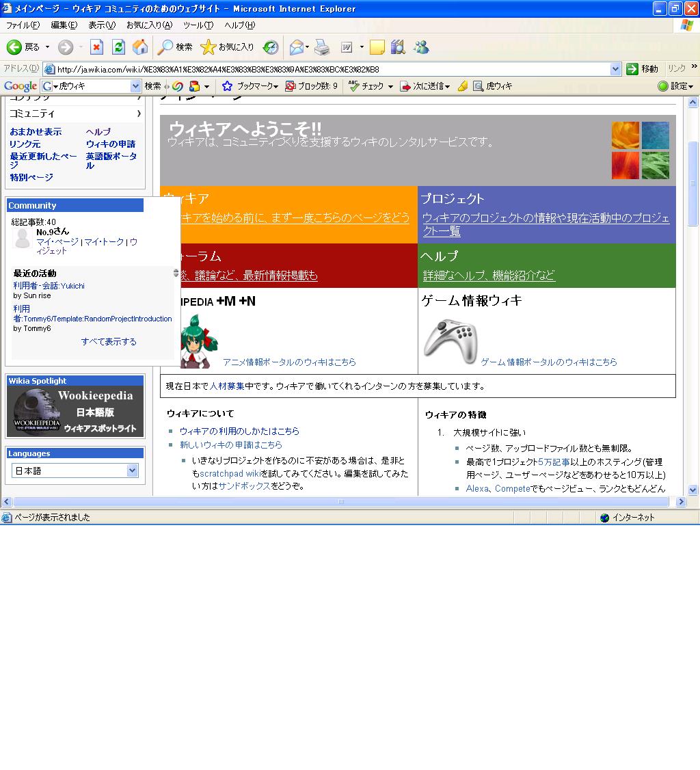700x770 pixels.
Task: Expand the Links (リンク) toolbar chevron
Action: click(x=694, y=67)
